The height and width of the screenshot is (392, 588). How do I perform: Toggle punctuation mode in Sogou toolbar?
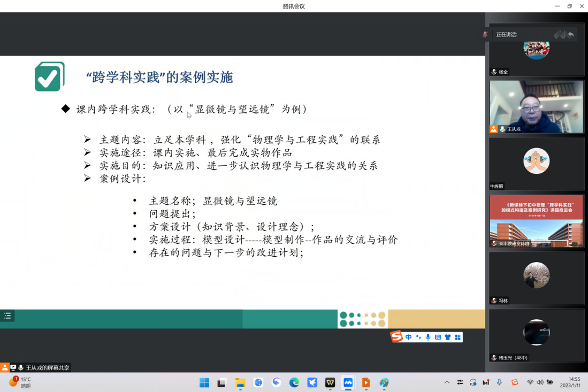418,337
